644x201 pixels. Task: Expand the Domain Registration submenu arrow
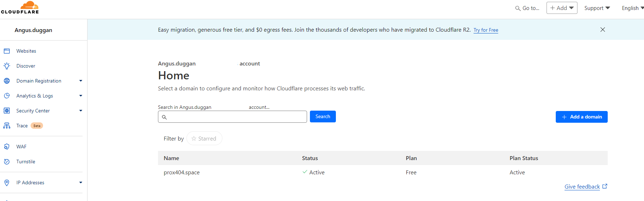coord(81,81)
